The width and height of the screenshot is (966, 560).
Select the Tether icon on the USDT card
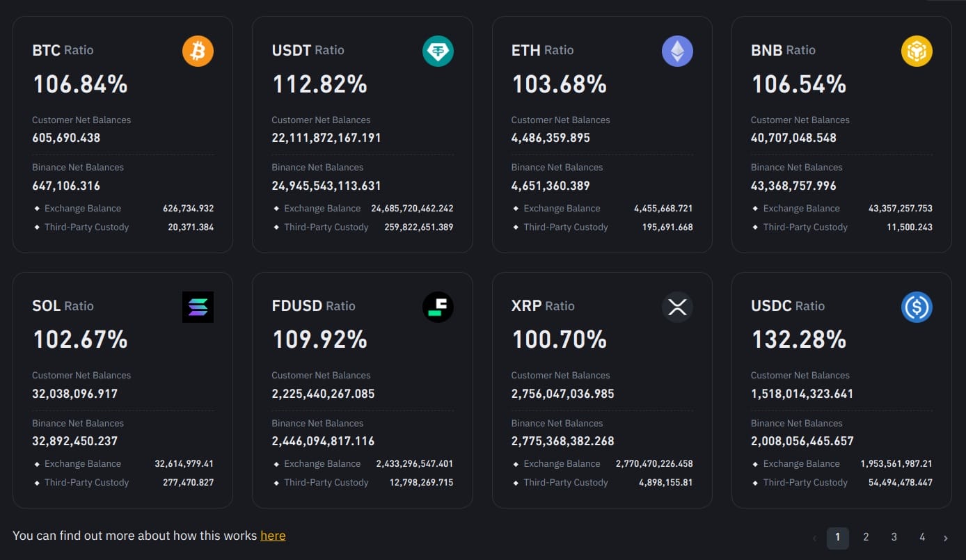pyautogui.click(x=438, y=51)
